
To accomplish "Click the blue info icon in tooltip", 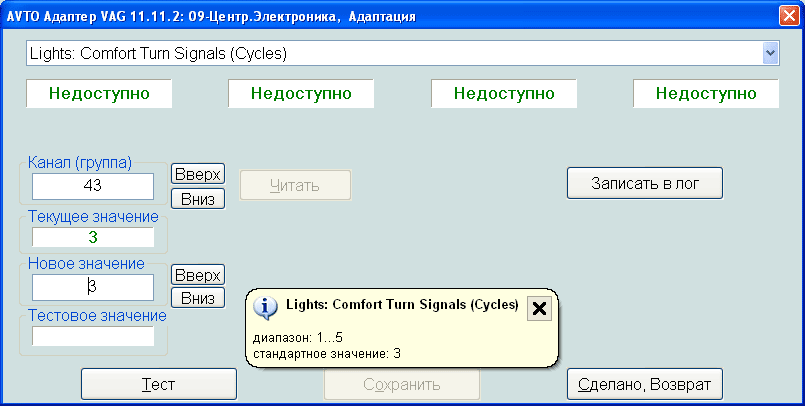I will [267, 307].
